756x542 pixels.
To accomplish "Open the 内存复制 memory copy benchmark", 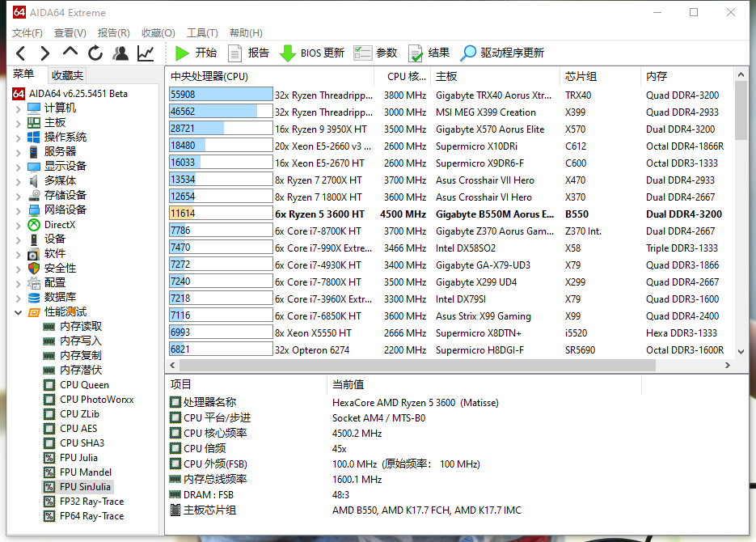I will click(72, 355).
